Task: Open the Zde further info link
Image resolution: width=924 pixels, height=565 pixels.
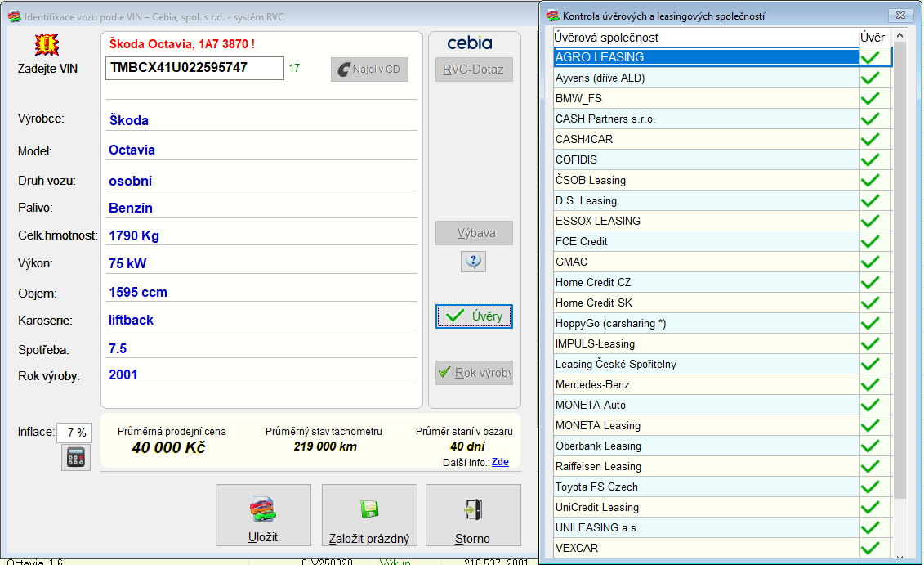Action: click(500, 462)
